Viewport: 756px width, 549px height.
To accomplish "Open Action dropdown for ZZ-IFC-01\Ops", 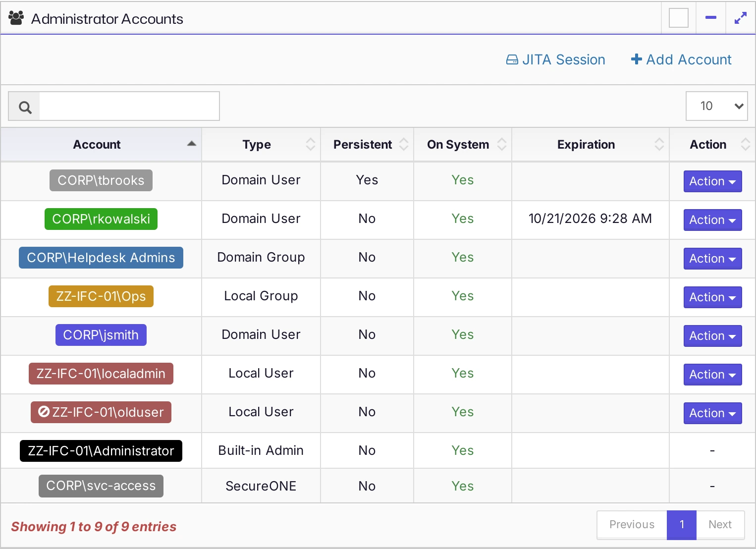I will tap(712, 297).
